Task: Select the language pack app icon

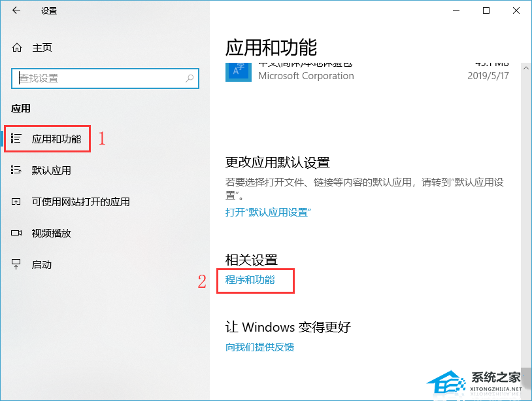Action: click(x=239, y=72)
